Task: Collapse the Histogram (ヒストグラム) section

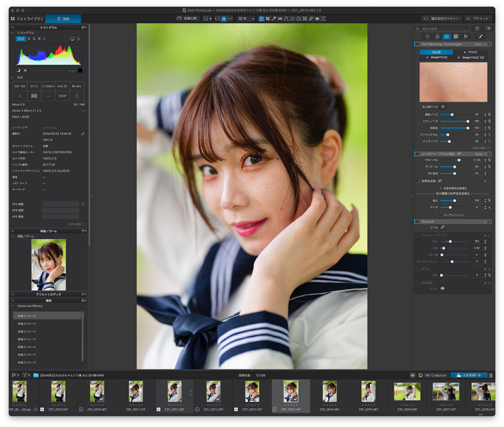Action: pyautogui.click(x=13, y=33)
